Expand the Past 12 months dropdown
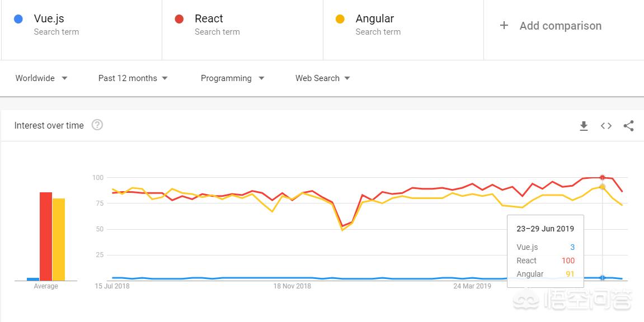Image resolution: width=644 pixels, height=322 pixels. coord(133,78)
